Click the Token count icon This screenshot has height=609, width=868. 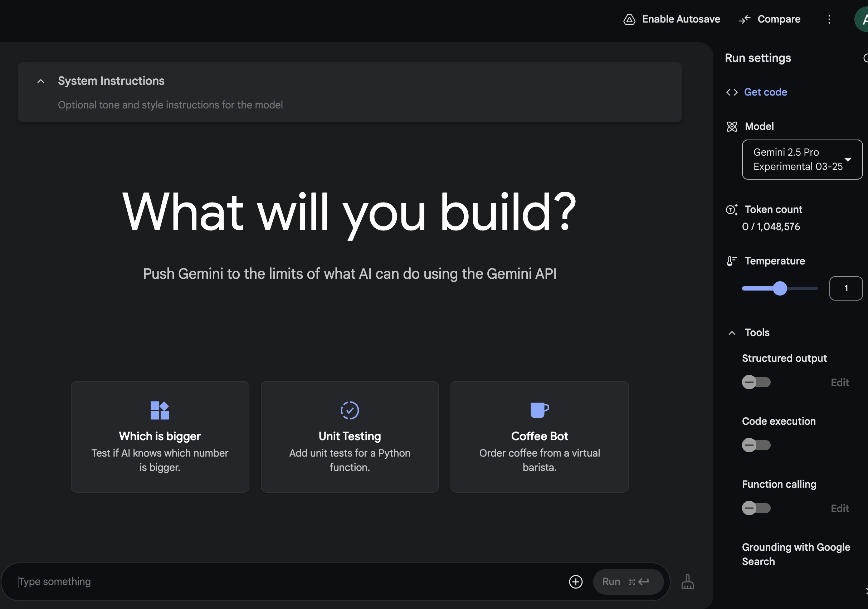click(x=732, y=210)
